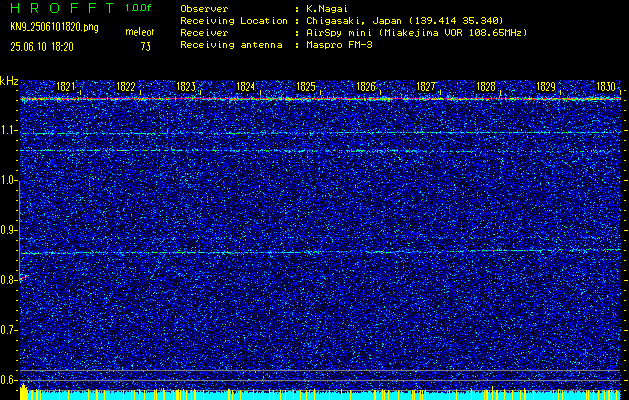This screenshot has width=629, height=400.
Task: Click the 1821 time marker
Action: [65, 87]
